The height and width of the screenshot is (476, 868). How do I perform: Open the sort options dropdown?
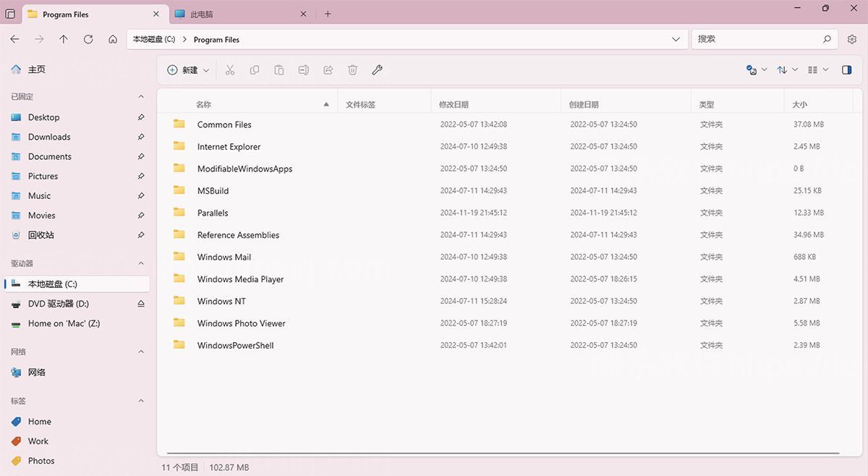pyautogui.click(x=786, y=69)
